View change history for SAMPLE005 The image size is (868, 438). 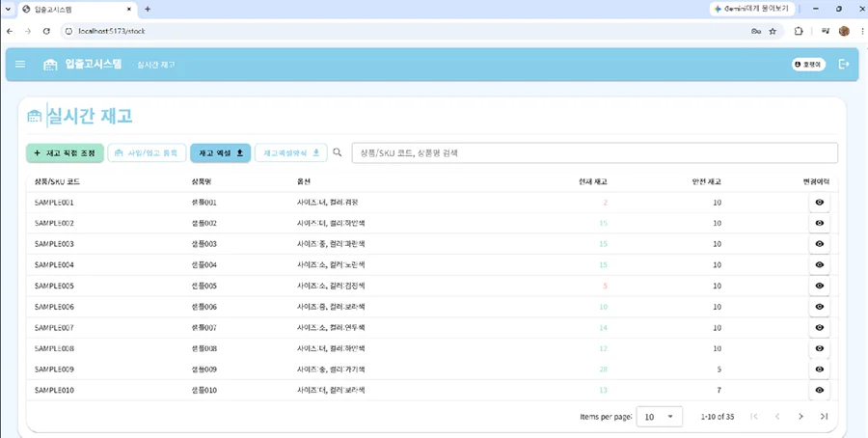(x=819, y=286)
